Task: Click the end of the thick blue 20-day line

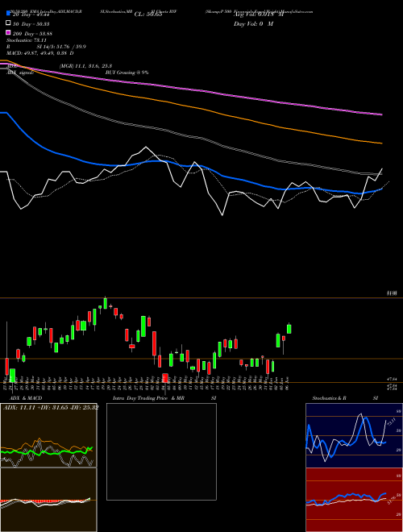Action: pos(381,189)
